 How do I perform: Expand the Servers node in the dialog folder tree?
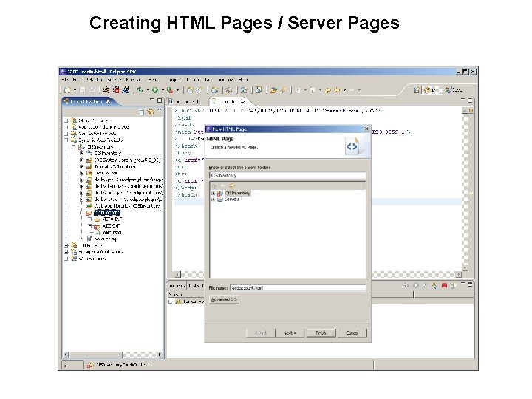(213, 199)
